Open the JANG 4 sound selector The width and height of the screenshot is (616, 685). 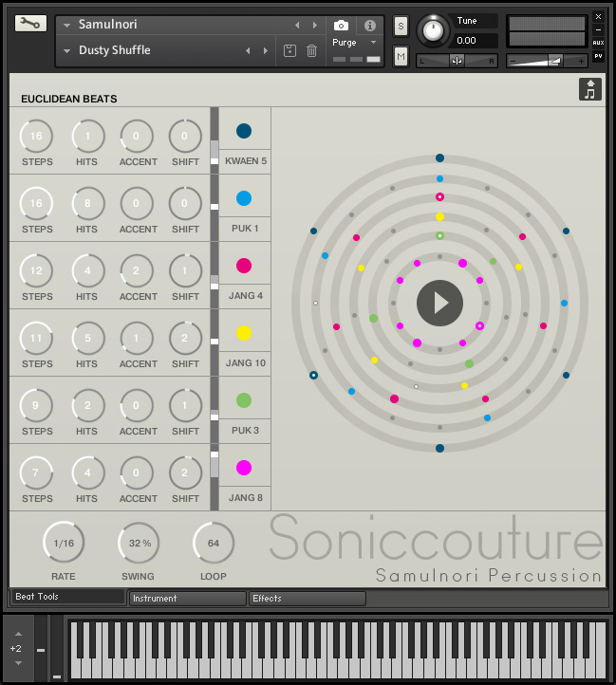pos(245,296)
